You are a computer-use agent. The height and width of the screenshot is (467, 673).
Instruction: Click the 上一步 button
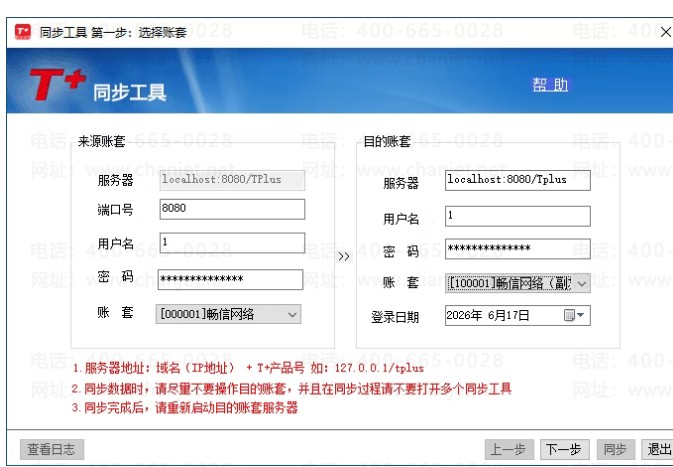[509, 450]
